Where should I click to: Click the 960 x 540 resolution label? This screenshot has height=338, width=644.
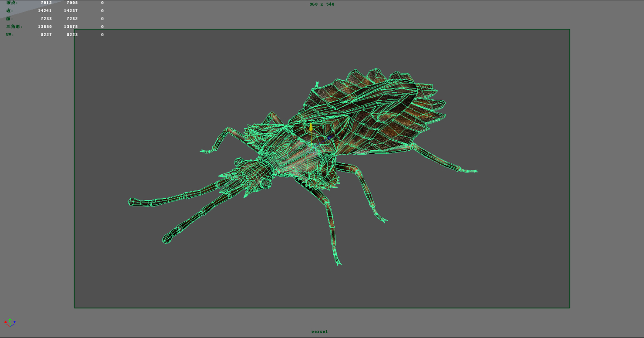click(322, 4)
